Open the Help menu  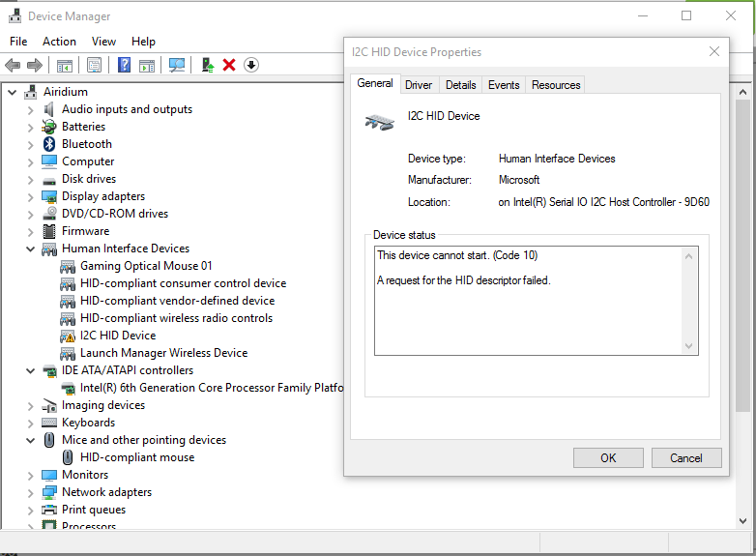tap(143, 42)
